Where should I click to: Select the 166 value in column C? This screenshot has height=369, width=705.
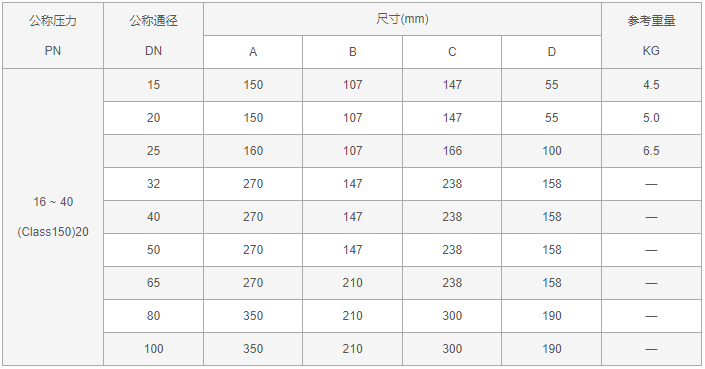(x=452, y=151)
